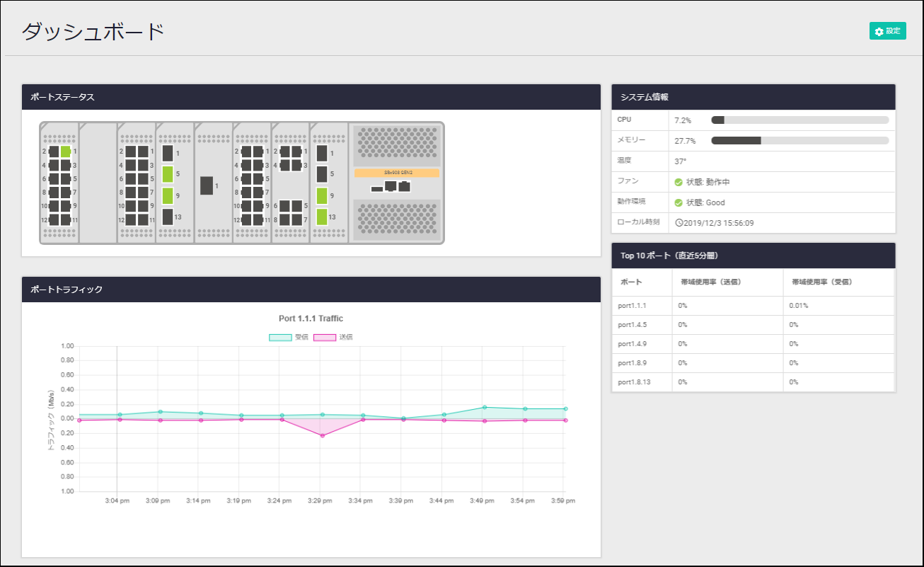Click green port 13 in the eighth slot

click(322, 217)
